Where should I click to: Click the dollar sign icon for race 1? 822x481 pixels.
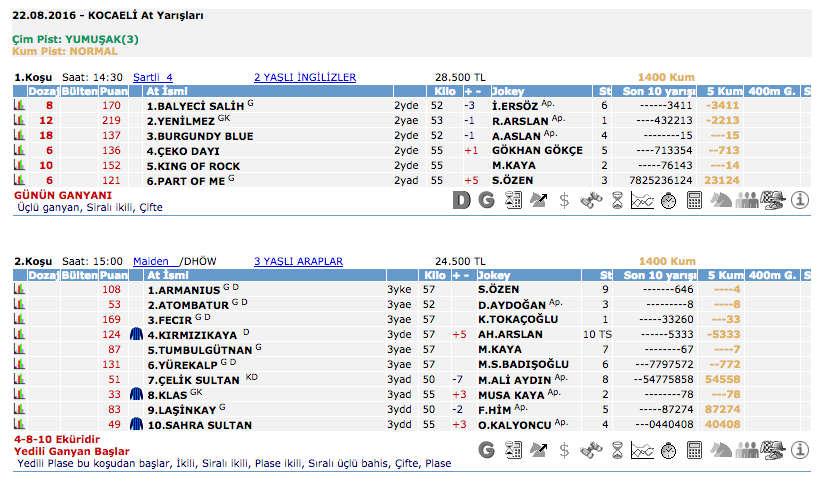[565, 200]
